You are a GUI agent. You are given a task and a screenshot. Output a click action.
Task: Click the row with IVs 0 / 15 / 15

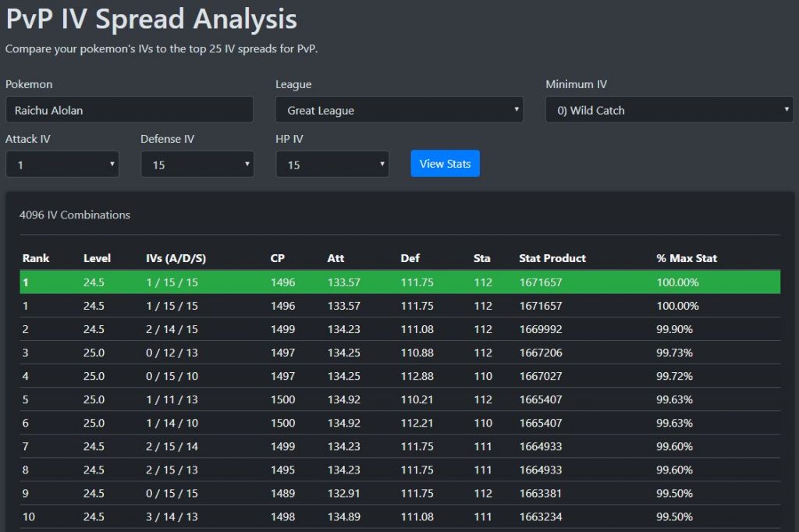pyautogui.click(x=399, y=493)
